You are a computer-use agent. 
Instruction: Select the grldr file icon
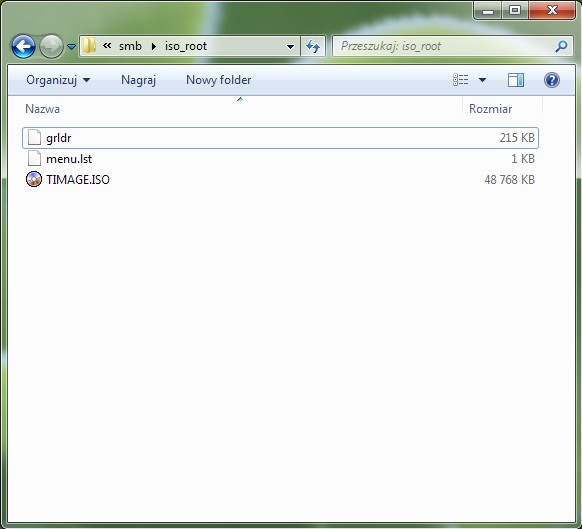click(x=34, y=138)
